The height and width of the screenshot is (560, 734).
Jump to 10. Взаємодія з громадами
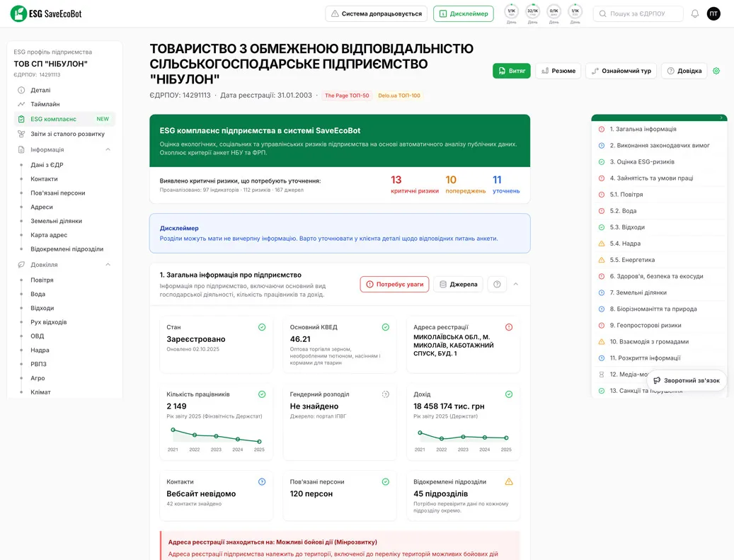tap(649, 342)
